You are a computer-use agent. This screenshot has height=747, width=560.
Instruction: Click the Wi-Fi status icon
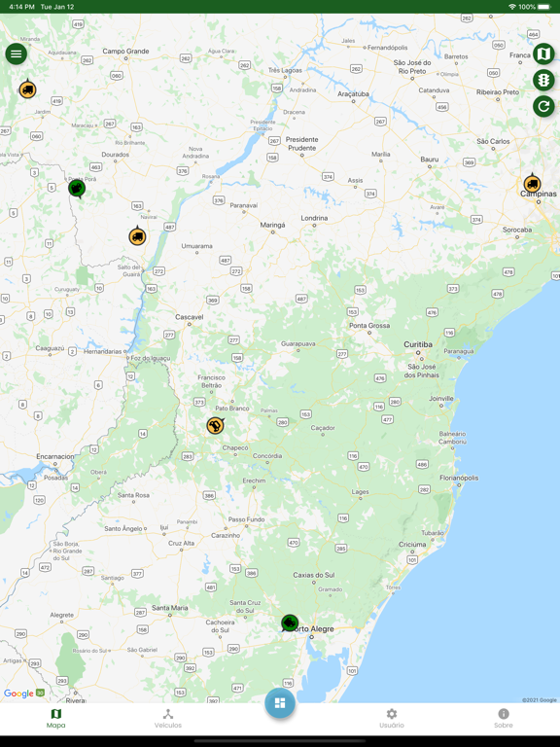512,7
